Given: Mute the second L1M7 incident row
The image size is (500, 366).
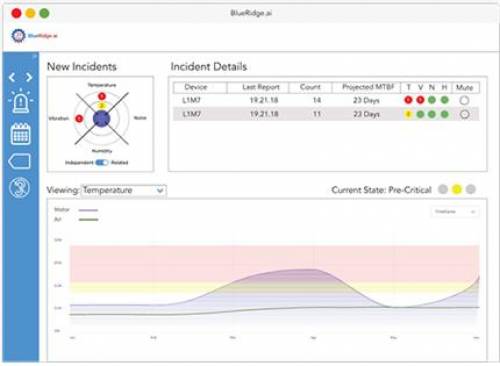Looking at the screenshot, I should click(x=464, y=114).
